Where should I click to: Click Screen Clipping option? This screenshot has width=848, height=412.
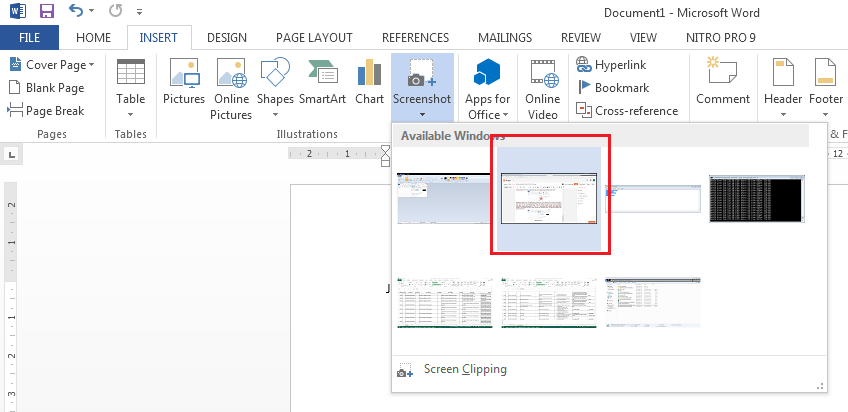tap(464, 370)
